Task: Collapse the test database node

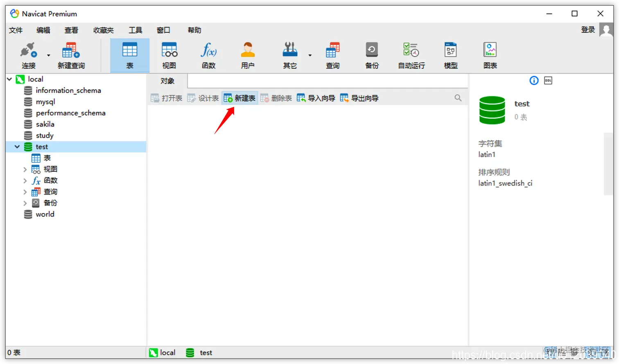Action: click(x=17, y=147)
